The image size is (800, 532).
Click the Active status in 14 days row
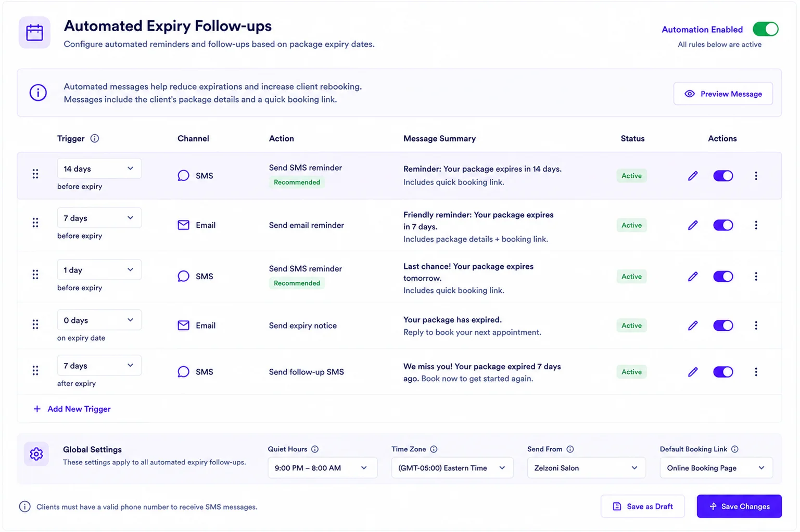(x=631, y=176)
